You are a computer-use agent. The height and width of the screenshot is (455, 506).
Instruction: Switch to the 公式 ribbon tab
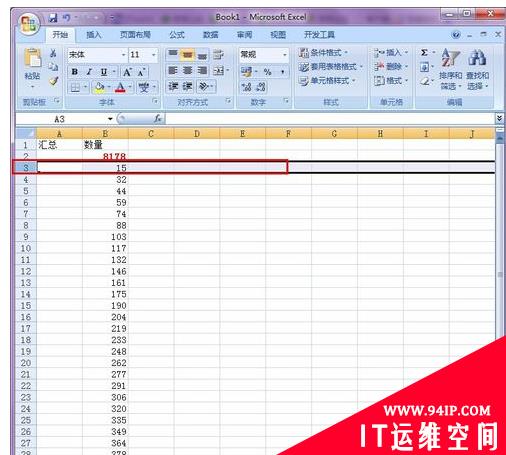(176, 35)
